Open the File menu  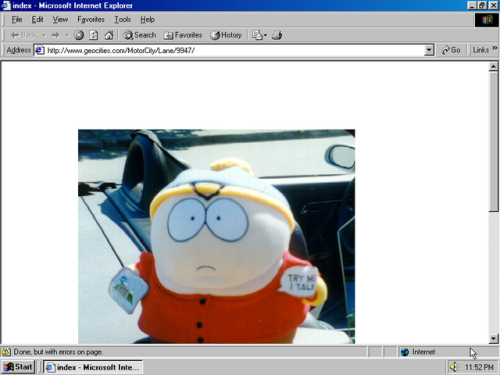[17, 20]
